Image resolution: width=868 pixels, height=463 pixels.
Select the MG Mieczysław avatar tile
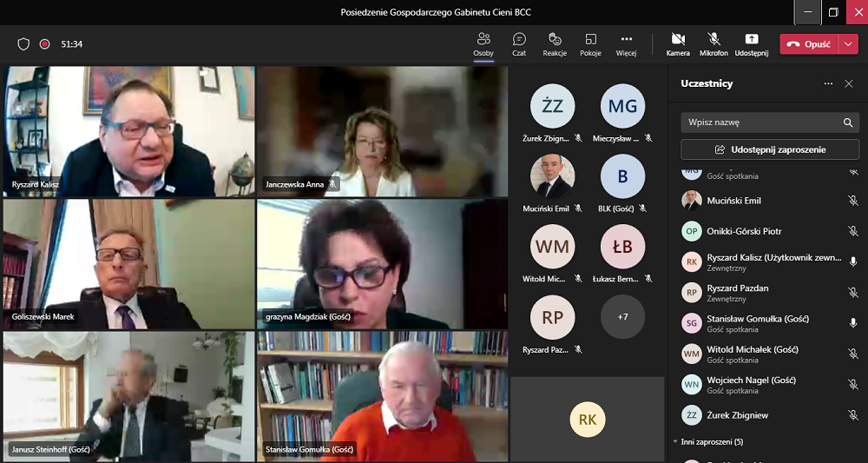[x=622, y=106]
